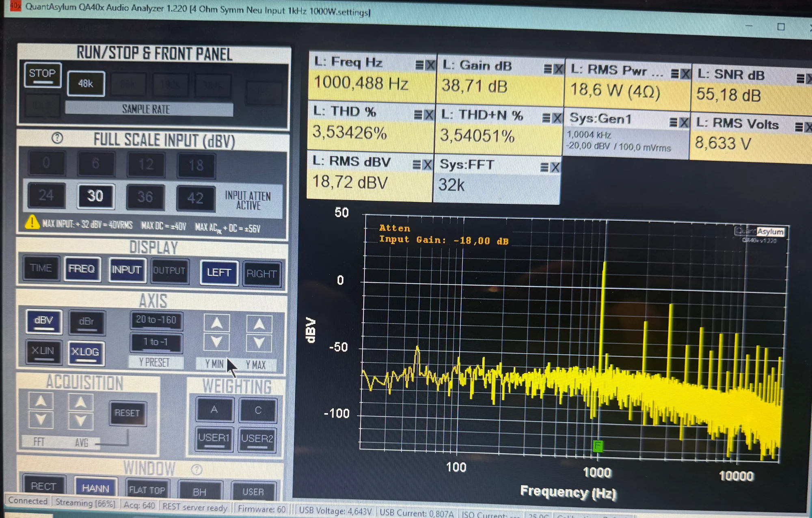Screen dimensions: 812x518
Task: Select dBV axis units
Action: click(x=44, y=322)
